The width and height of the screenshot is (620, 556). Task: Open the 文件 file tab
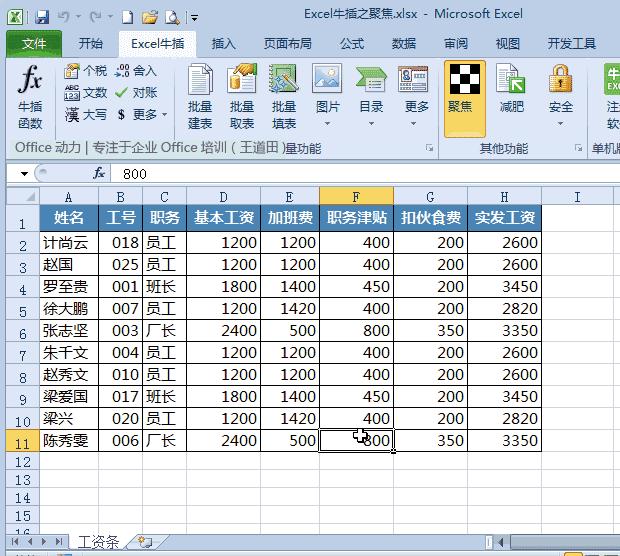(x=34, y=43)
